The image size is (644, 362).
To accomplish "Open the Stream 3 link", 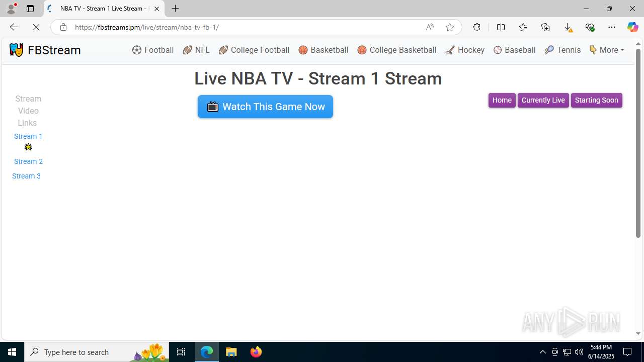I will coord(26,176).
